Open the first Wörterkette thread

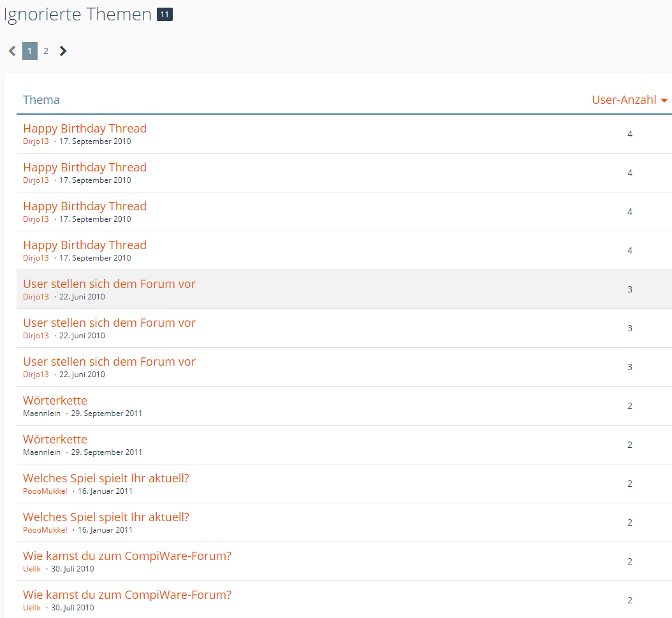coord(55,401)
